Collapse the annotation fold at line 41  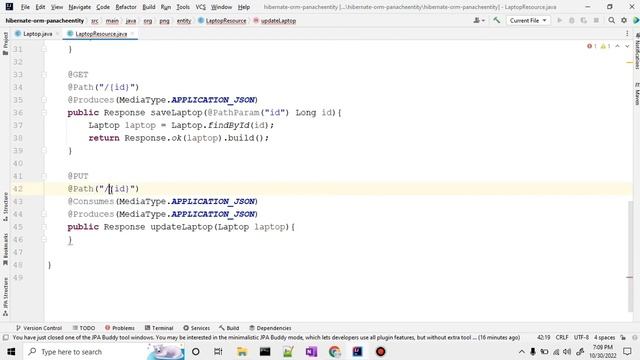(44, 176)
